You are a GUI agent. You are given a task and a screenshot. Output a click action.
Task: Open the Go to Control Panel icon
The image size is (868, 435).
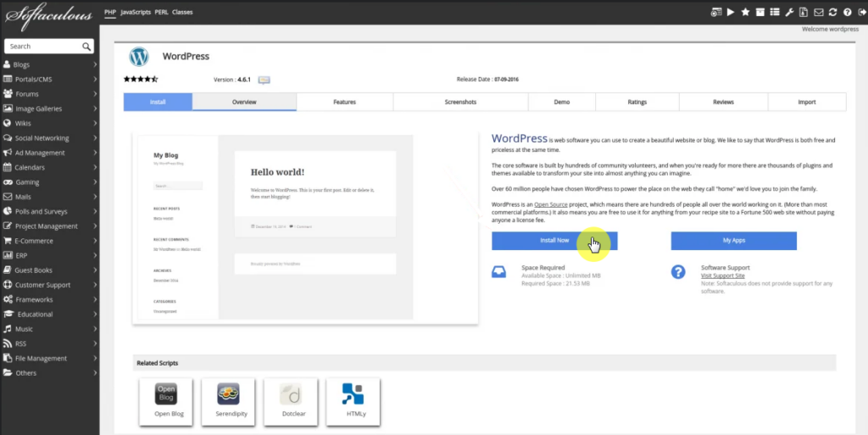coord(716,12)
